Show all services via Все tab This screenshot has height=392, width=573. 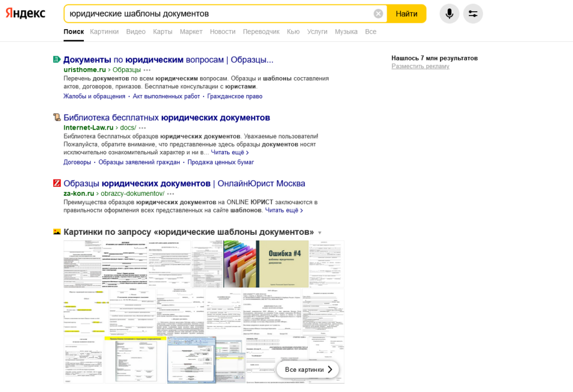point(370,32)
